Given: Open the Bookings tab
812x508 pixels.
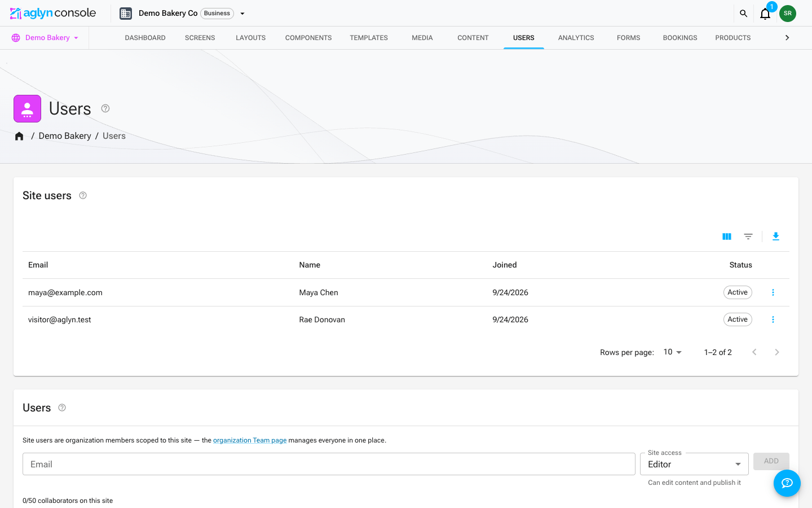Looking at the screenshot, I should coord(680,38).
